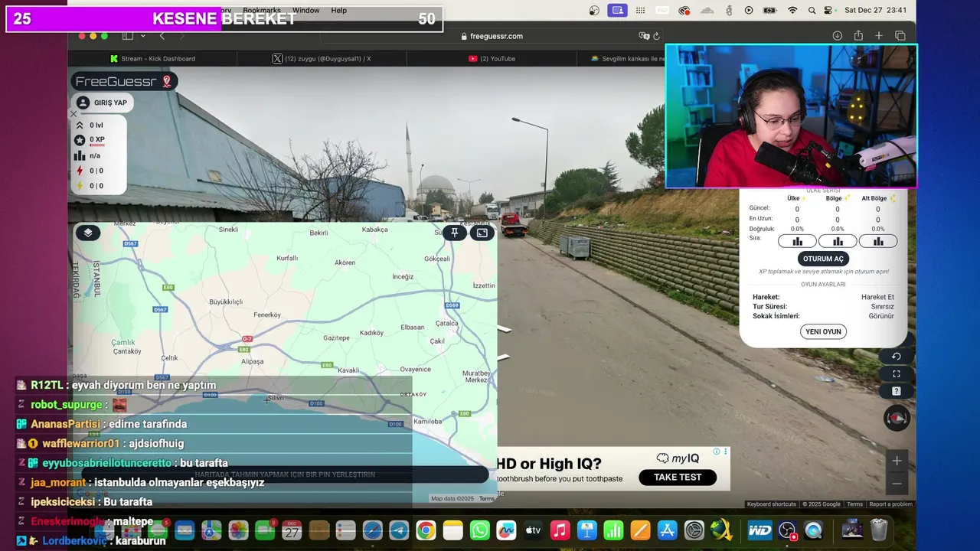Open the Safari share menu
Viewport: 980px width, 551px height.
858,36
